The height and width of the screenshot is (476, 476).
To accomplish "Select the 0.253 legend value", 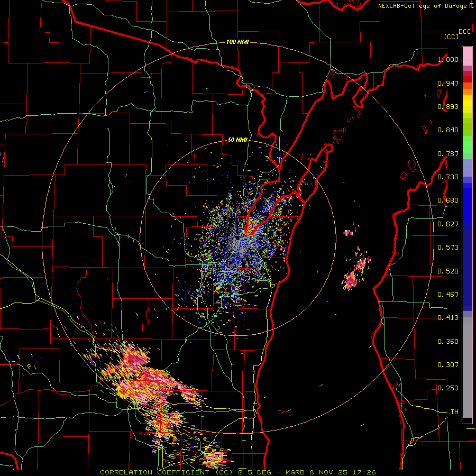I will click(x=448, y=388).
